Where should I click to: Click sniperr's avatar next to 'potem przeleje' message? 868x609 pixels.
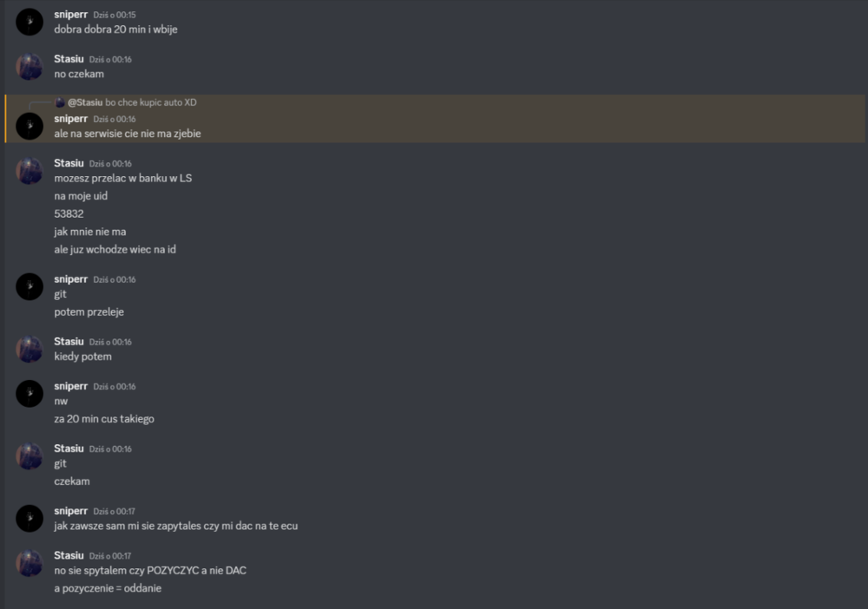(30, 286)
